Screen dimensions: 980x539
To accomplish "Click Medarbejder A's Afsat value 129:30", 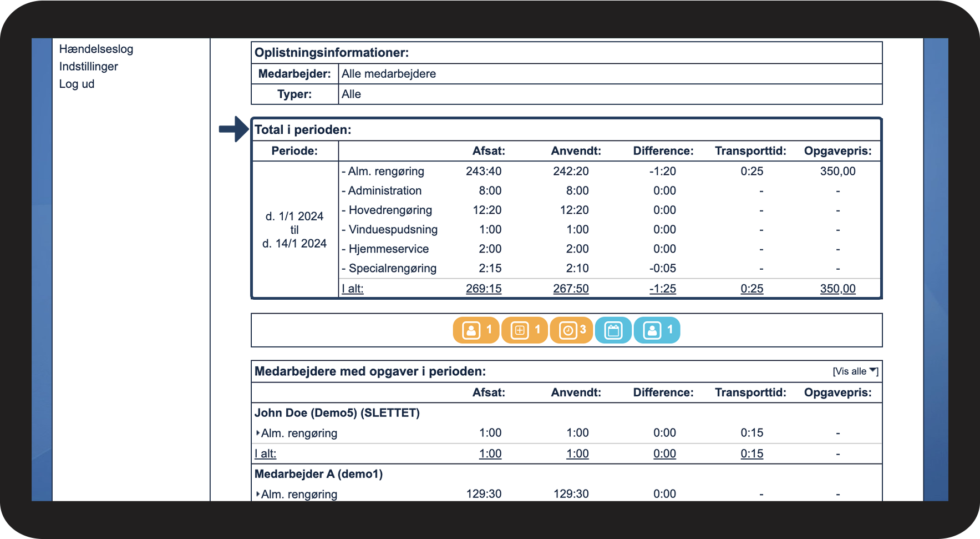I will (484, 494).
